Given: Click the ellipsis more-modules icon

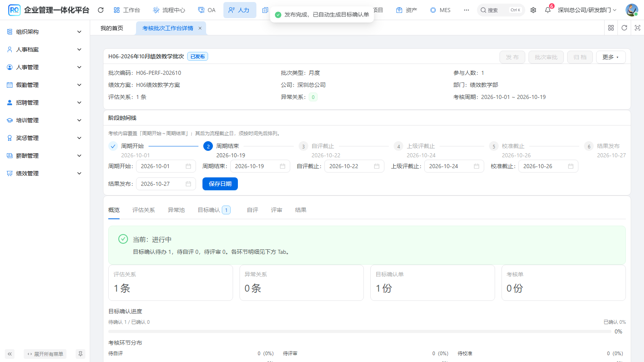Looking at the screenshot, I should (466, 10).
